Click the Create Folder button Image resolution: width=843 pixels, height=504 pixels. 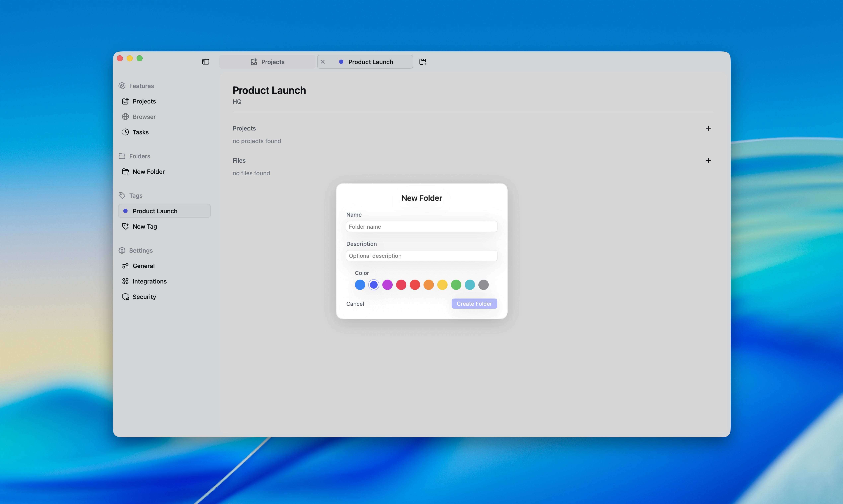click(x=474, y=304)
